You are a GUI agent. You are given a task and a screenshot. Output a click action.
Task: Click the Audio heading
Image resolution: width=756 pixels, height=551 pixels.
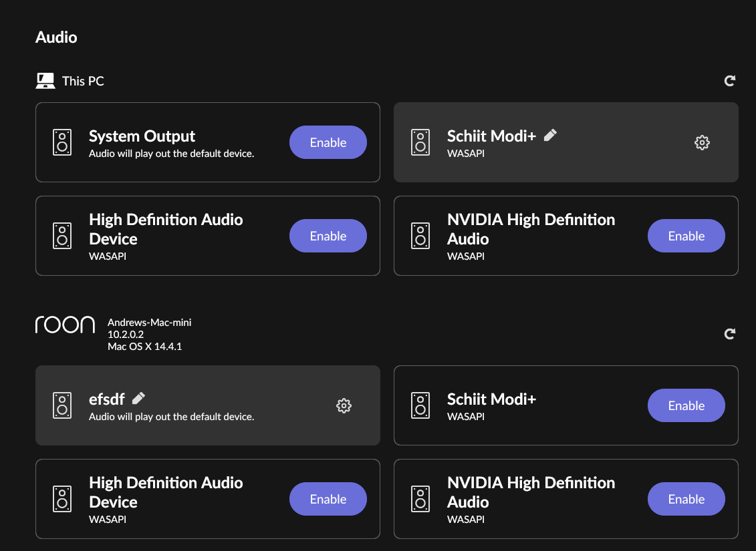coord(56,37)
